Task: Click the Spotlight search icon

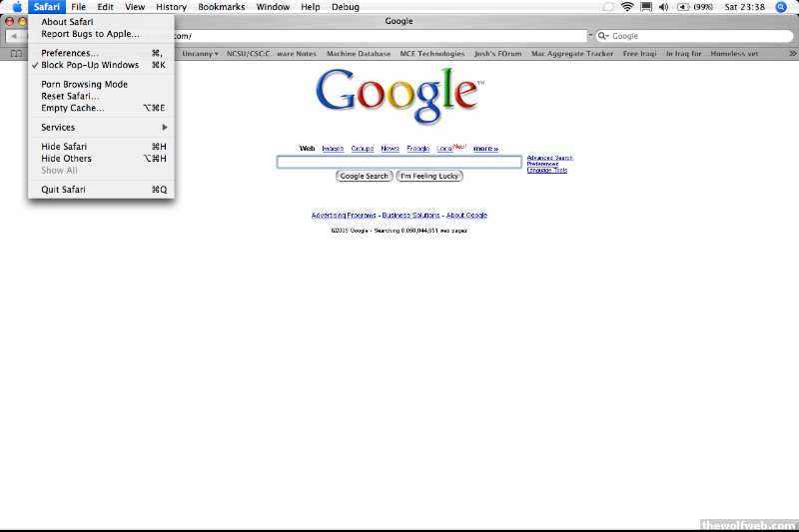Action: pos(781,7)
